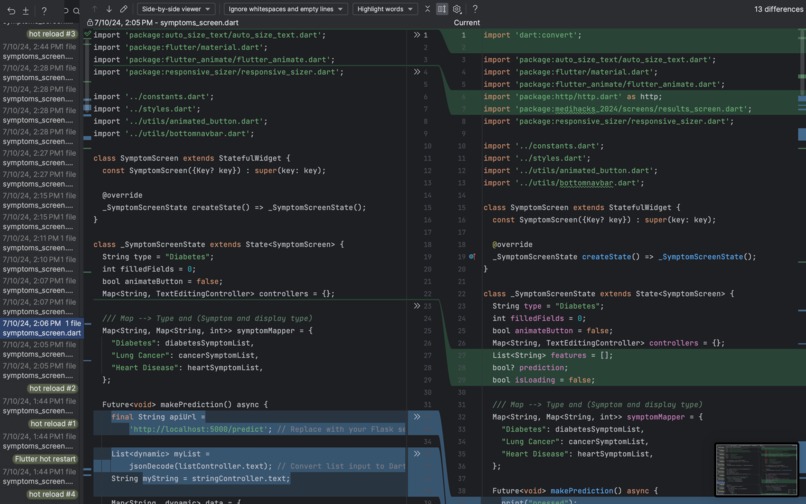Click the 'hot reload #1' label
The image size is (806, 504).
(53, 424)
